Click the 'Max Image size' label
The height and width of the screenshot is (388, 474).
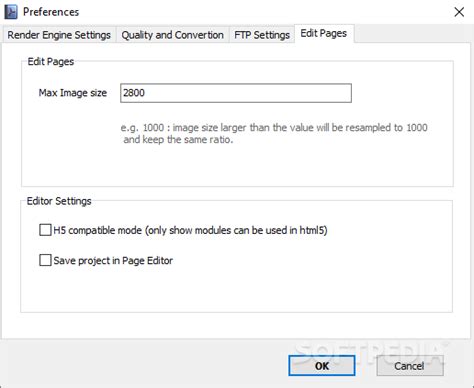[73, 93]
